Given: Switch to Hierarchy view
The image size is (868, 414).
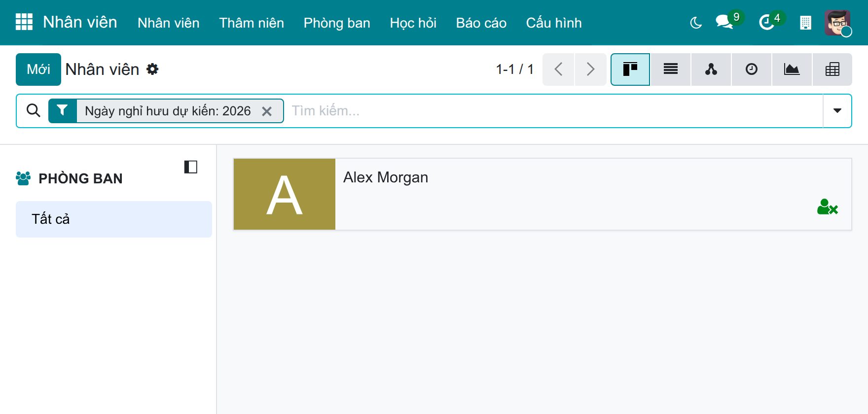Looking at the screenshot, I should point(711,69).
